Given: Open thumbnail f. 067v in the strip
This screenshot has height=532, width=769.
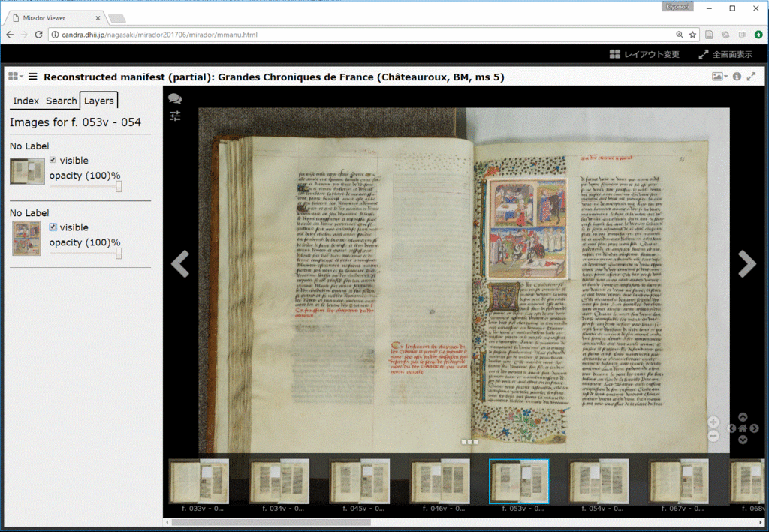Looking at the screenshot, I should (x=679, y=481).
